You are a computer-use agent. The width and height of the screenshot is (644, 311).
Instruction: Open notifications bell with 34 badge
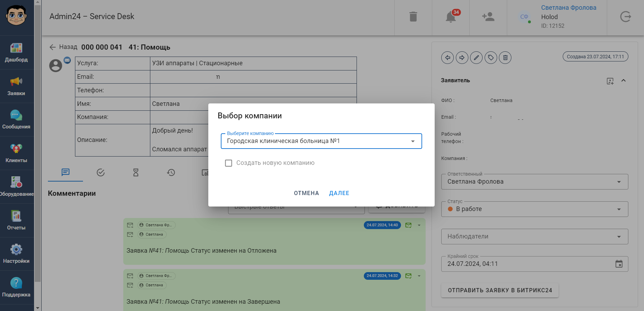click(x=451, y=17)
